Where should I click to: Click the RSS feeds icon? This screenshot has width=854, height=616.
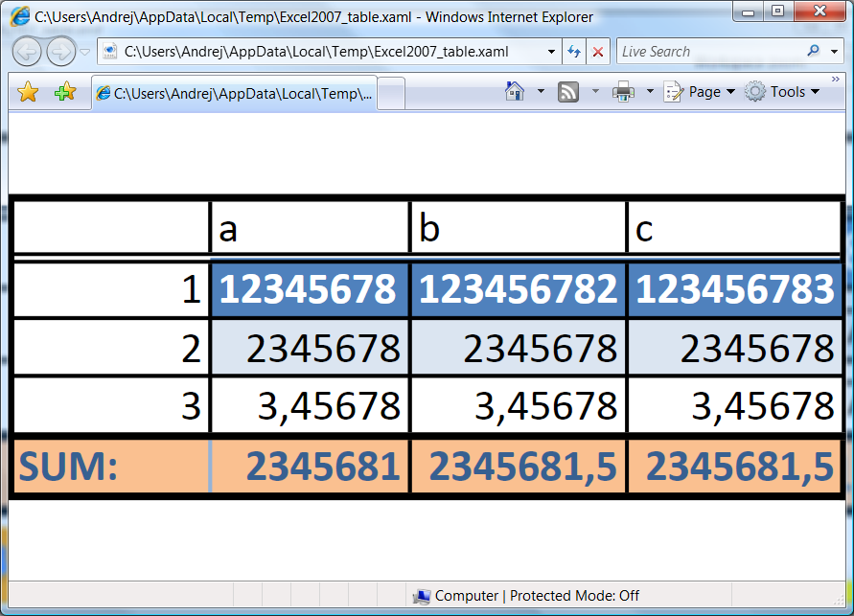tap(568, 91)
